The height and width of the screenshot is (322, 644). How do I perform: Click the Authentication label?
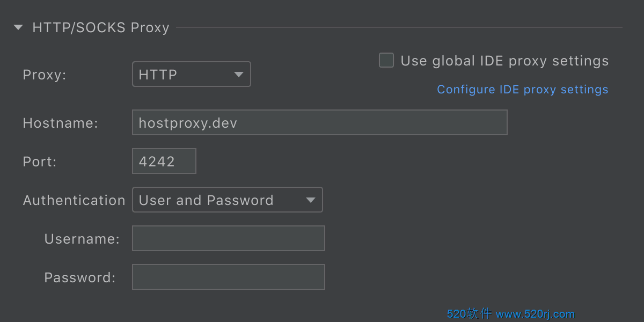(x=74, y=200)
